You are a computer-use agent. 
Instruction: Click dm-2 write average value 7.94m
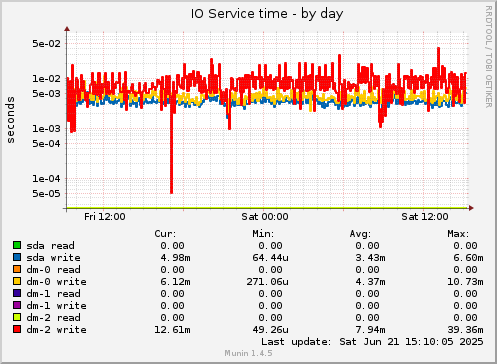[x=370, y=330]
